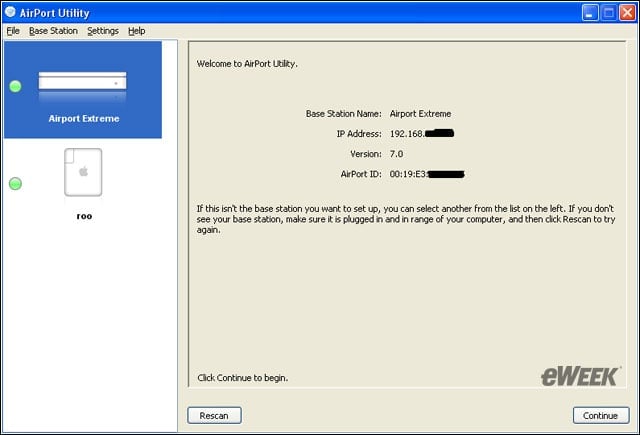Click the 'Version:' field label

tap(366, 154)
